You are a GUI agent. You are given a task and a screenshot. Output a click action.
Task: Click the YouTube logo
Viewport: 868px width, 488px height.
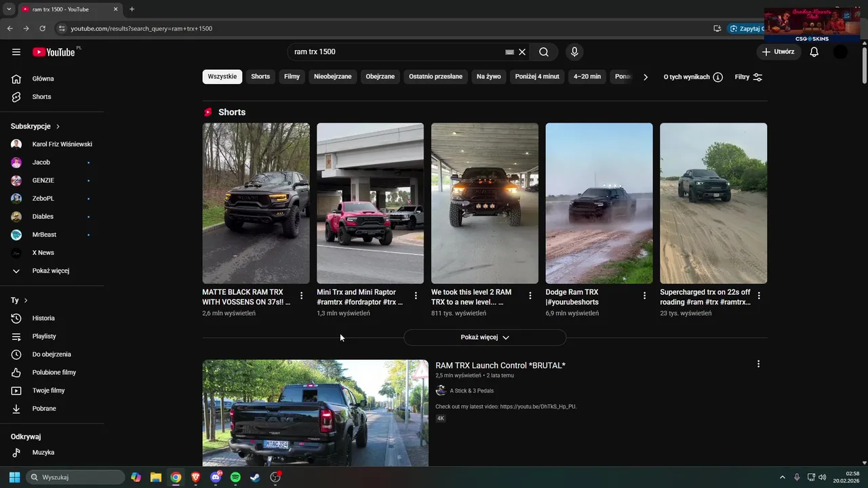(x=54, y=52)
